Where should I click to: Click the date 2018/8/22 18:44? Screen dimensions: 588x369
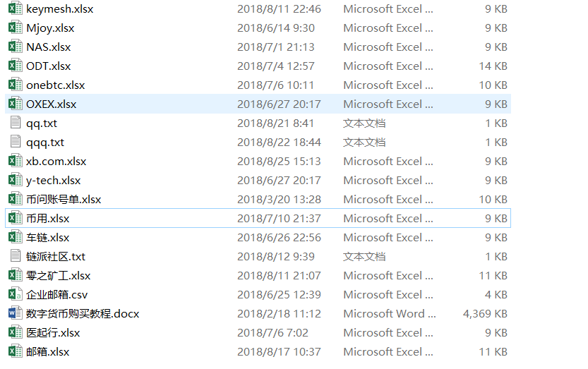(x=279, y=142)
